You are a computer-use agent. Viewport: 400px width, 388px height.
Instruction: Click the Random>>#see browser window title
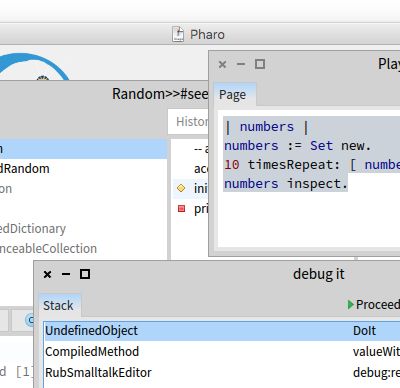click(160, 94)
